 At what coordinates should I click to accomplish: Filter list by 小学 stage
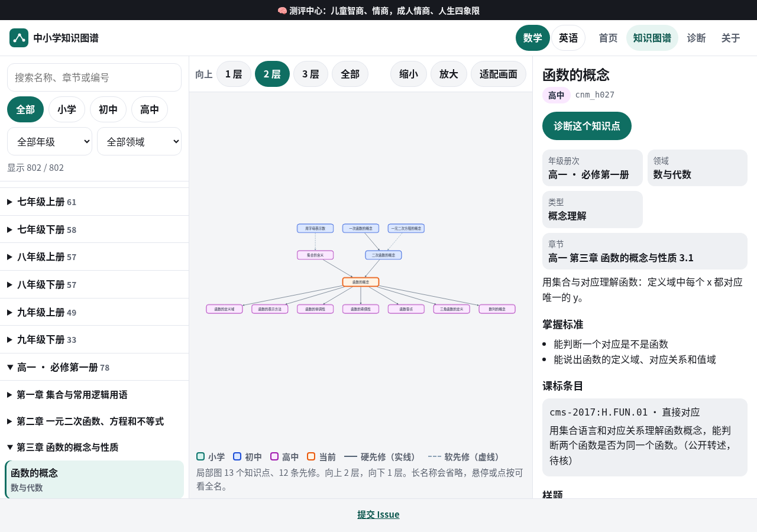[x=67, y=109]
